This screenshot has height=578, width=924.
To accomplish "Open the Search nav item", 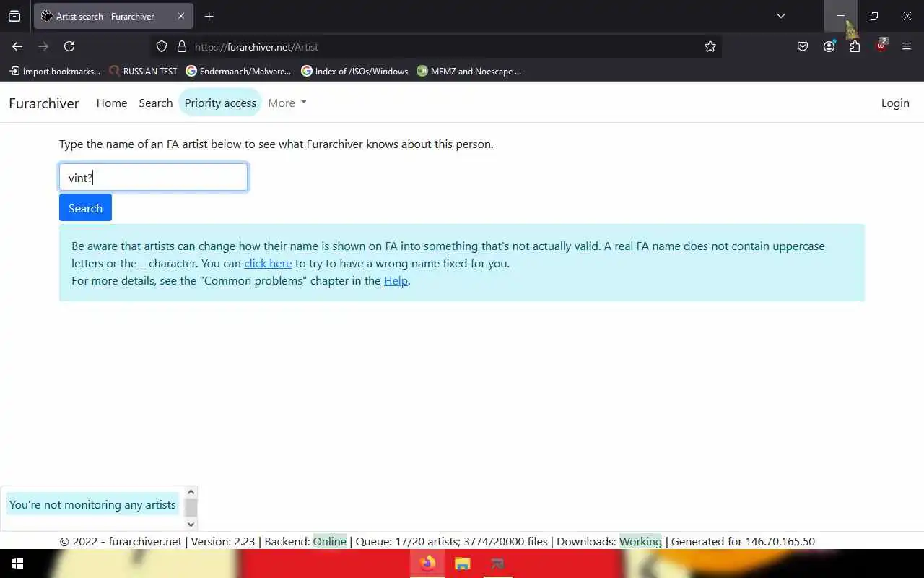I will point(156,103).
